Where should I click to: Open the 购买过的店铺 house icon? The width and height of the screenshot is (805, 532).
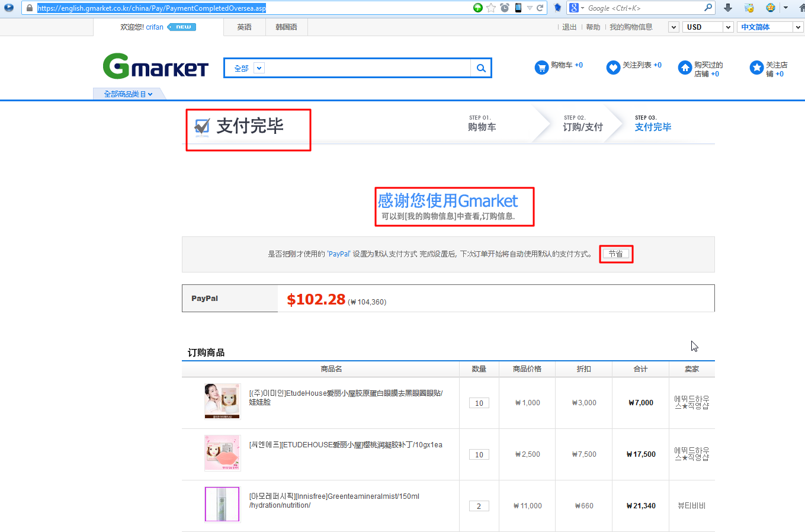pos(685,68)
